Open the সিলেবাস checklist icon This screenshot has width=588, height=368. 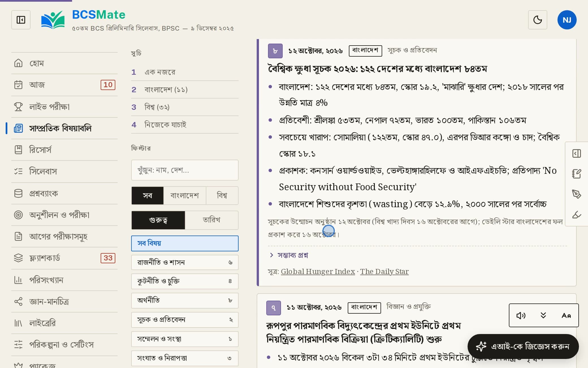(x=18, y=171)
